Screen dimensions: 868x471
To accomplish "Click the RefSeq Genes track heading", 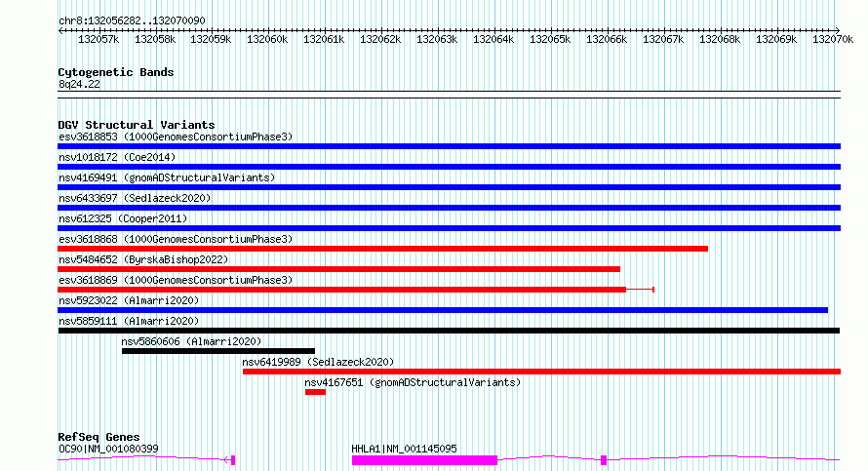I will pyautogui.click(x=99, y=437).
